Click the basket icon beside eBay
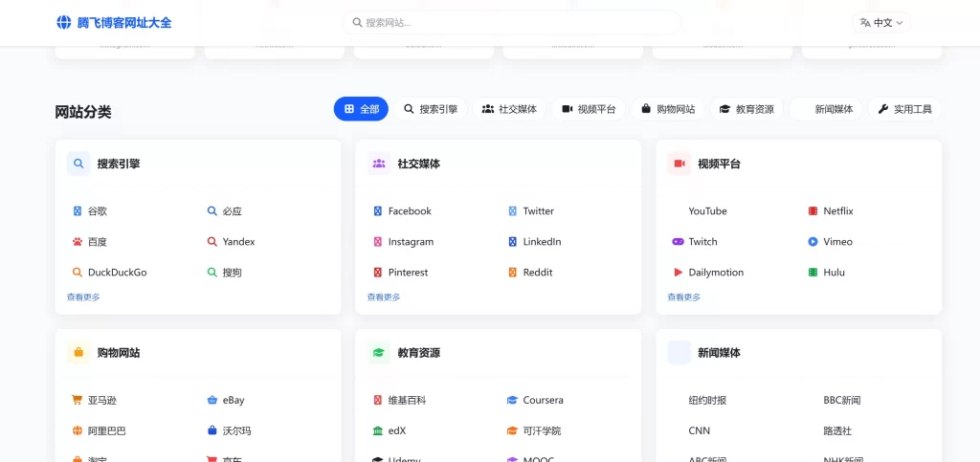This screenshot has height=462, width=980. pyautogui.click(x=212, y=400)
